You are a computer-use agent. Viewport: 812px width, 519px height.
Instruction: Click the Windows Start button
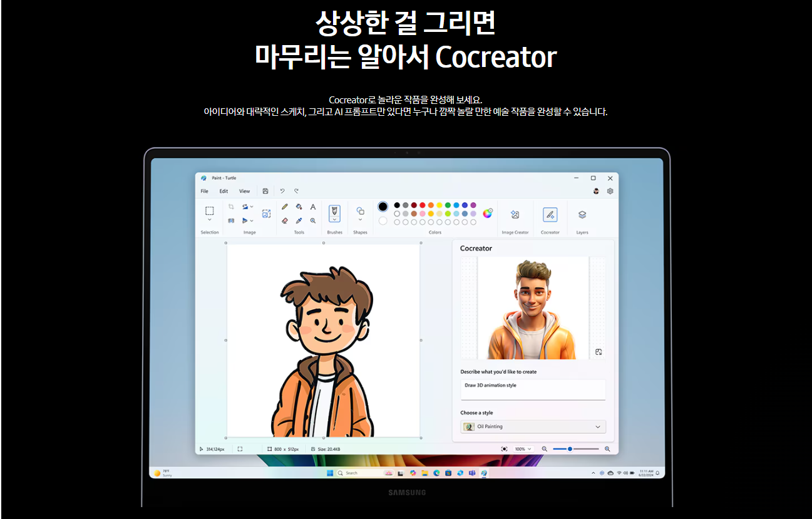point(330,473)
